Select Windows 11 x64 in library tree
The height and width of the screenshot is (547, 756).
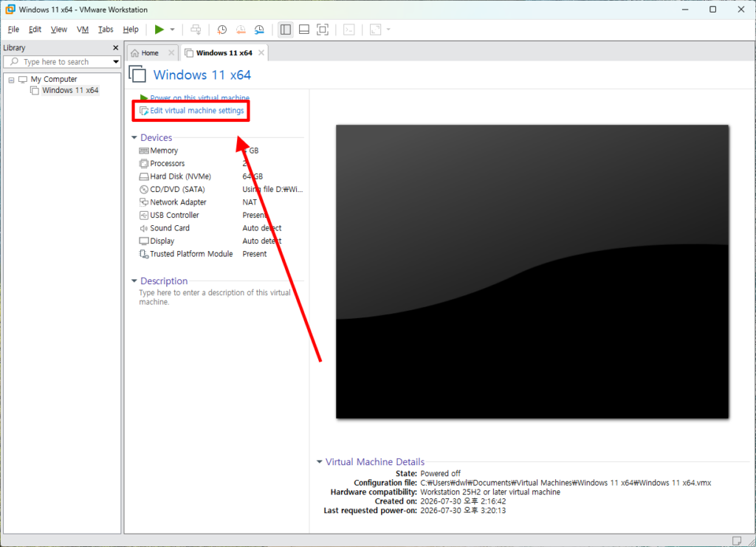point(70,90)
